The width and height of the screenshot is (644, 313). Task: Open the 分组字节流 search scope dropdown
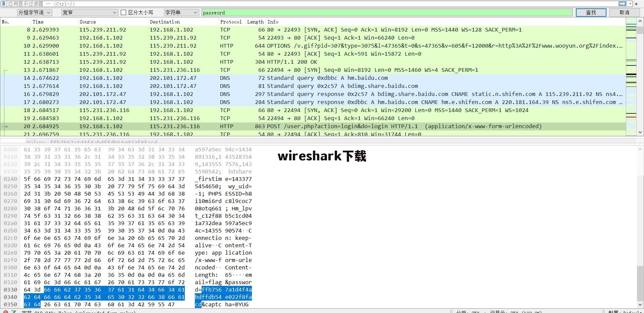pos(34,12)
